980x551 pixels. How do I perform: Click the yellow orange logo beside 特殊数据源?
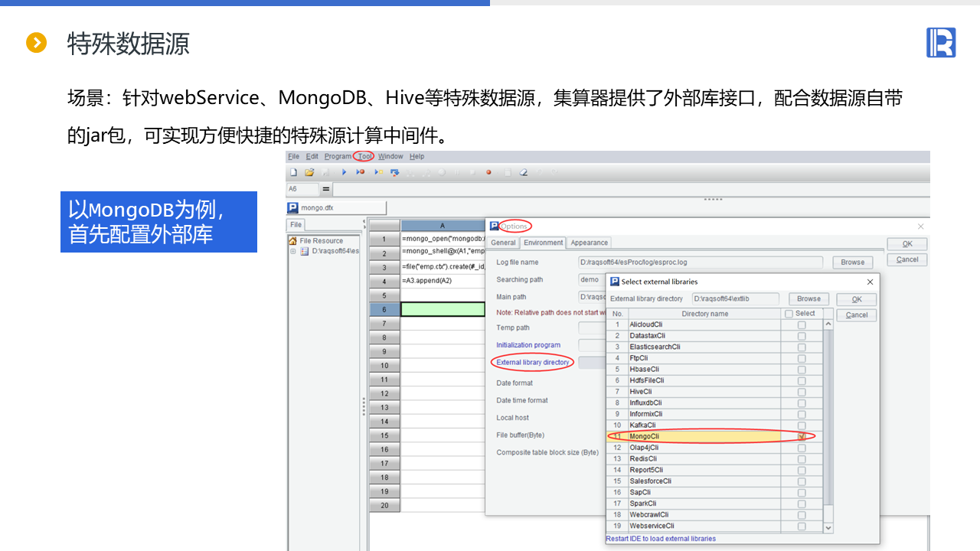coord(36,43)
